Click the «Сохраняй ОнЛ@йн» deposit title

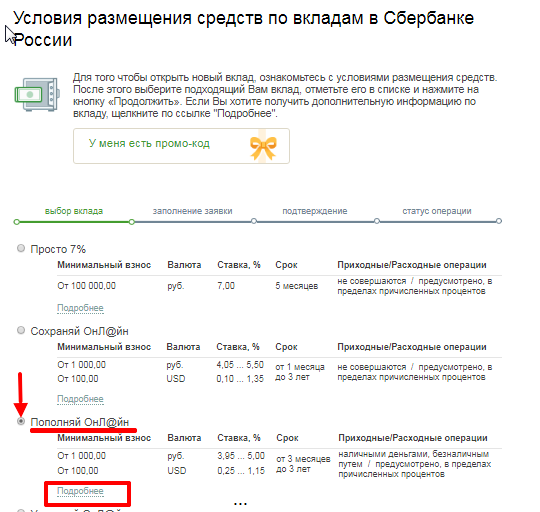tap(80, 331)
